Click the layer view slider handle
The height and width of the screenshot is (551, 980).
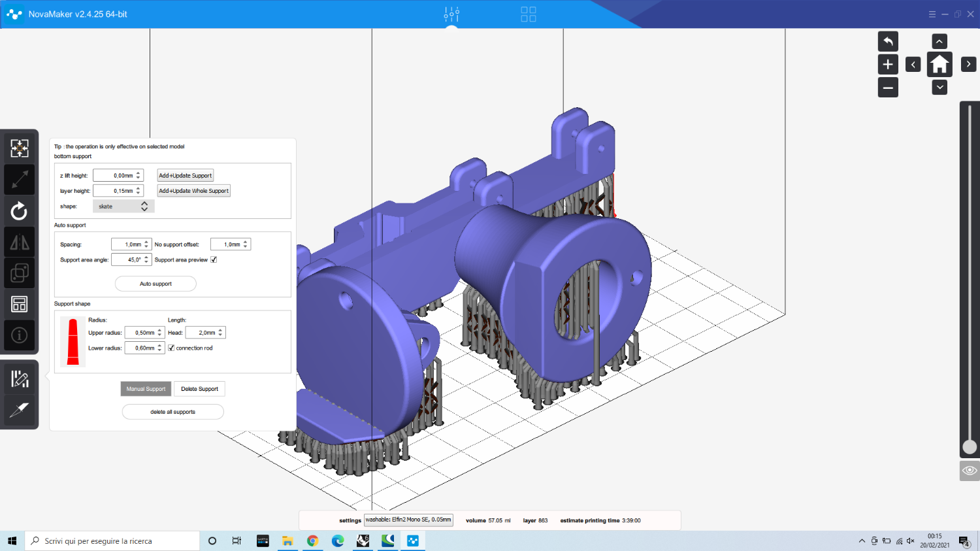(x=970, y=447)
